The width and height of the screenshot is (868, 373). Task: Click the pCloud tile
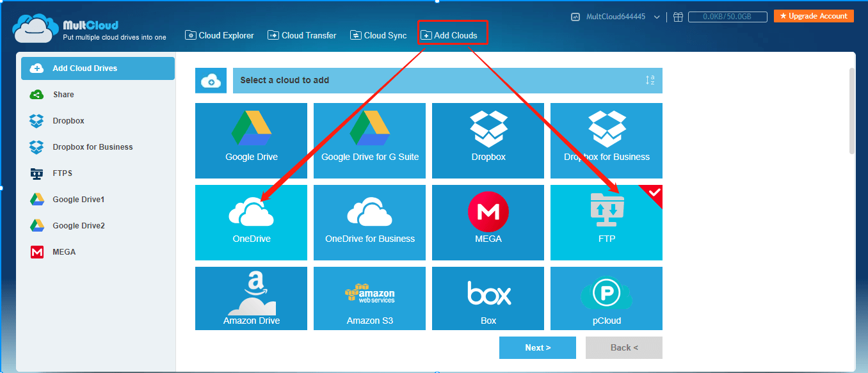coord(606,298)
